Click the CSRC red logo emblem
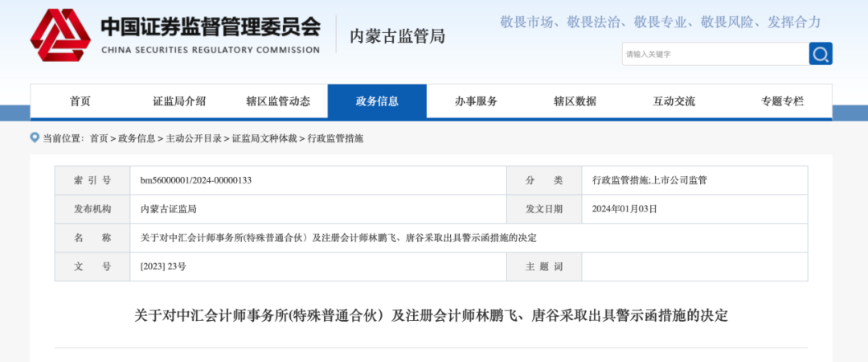The width and height of the screenshot is (868, 362). coord(60,35)
